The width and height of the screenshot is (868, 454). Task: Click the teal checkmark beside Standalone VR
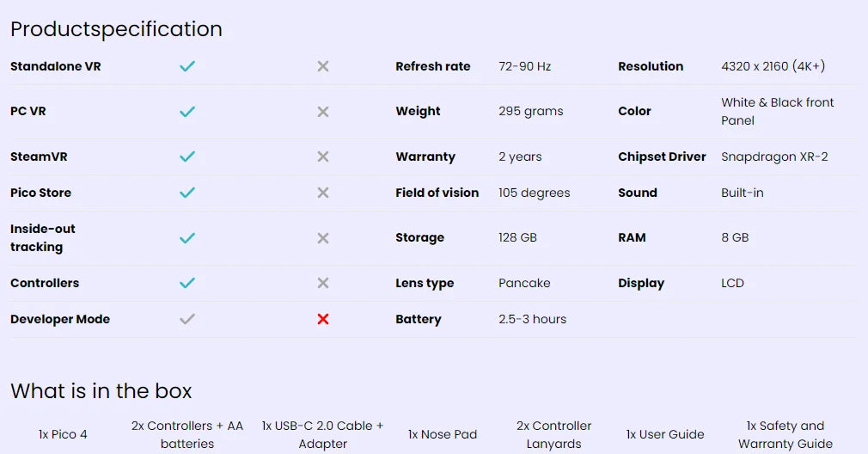[187, 66]
